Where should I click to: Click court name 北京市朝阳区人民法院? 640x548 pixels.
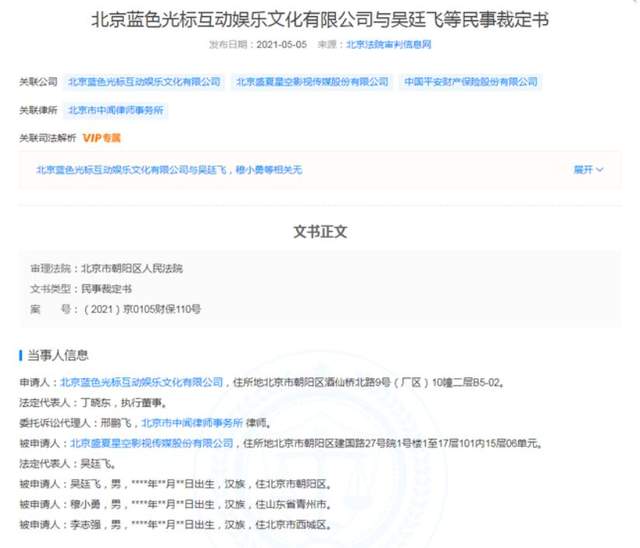pyautogui.click(x=132, y=268)
